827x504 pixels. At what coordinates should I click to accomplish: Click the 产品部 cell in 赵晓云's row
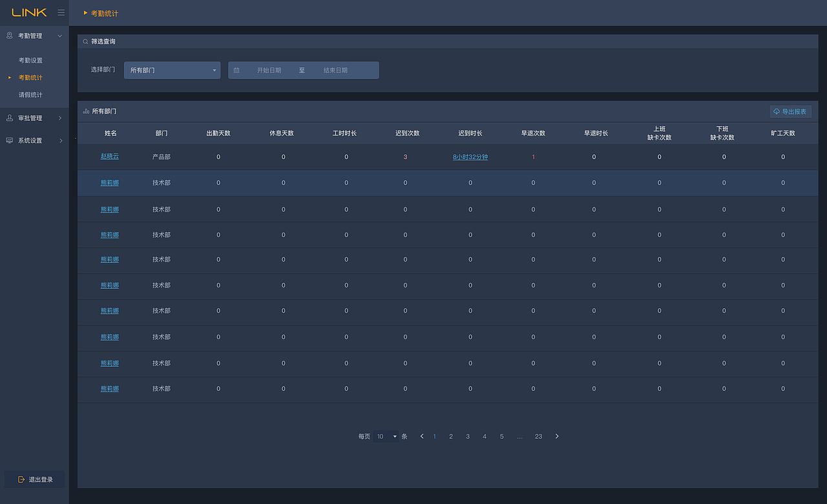point(162,157)
